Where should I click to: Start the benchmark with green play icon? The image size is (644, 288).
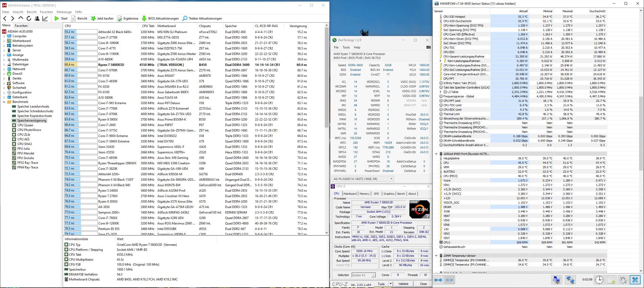[57, 18]
